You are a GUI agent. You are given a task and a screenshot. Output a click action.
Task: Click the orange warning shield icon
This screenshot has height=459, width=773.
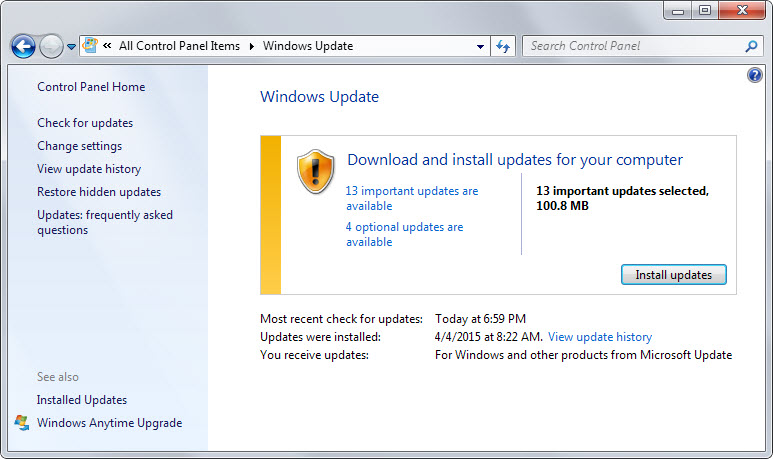[x=316, y=172]
